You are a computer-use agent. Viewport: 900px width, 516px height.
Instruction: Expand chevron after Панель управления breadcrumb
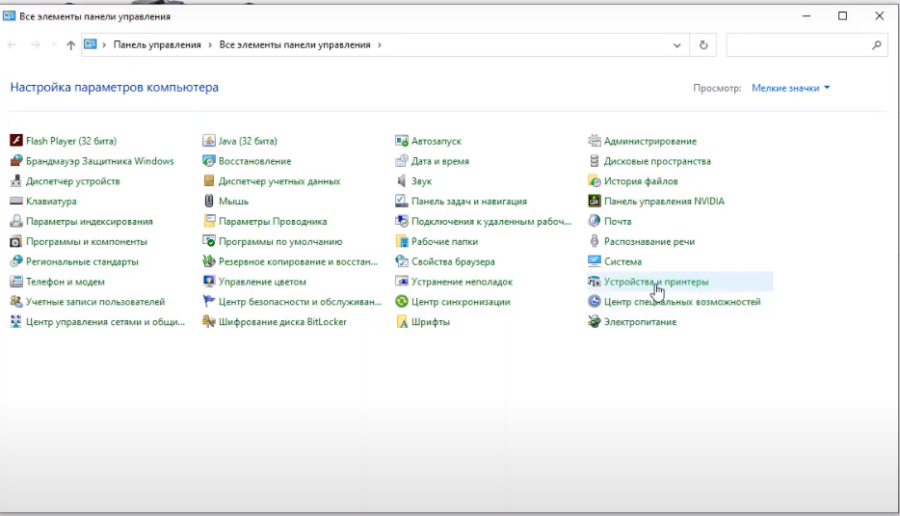(x=210, y=45)
